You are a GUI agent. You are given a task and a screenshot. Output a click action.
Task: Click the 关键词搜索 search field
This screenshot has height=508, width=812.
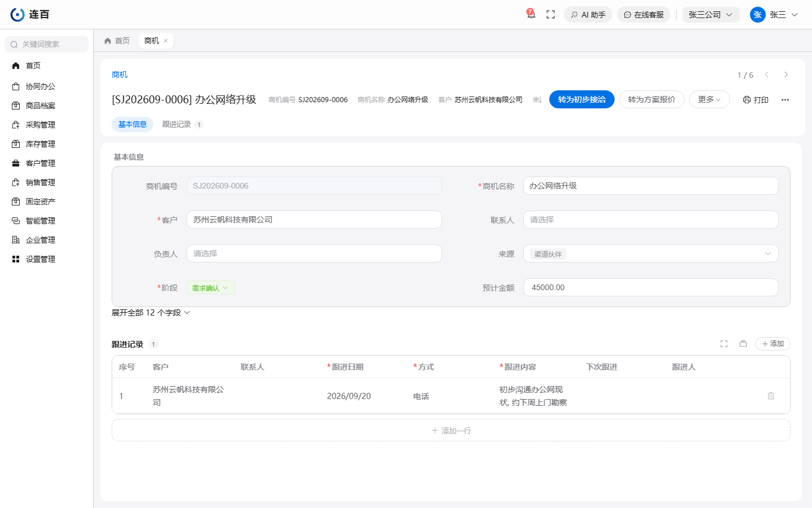[47, 44]
